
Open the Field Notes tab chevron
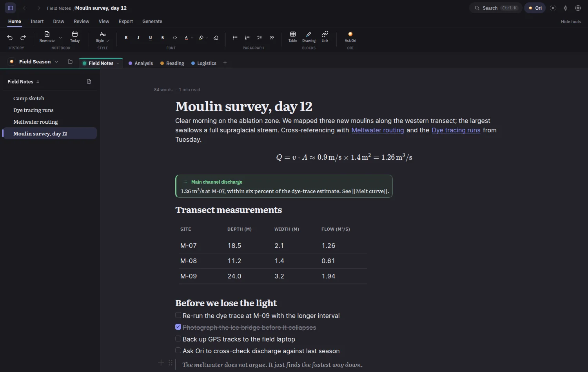coord(118,63)
